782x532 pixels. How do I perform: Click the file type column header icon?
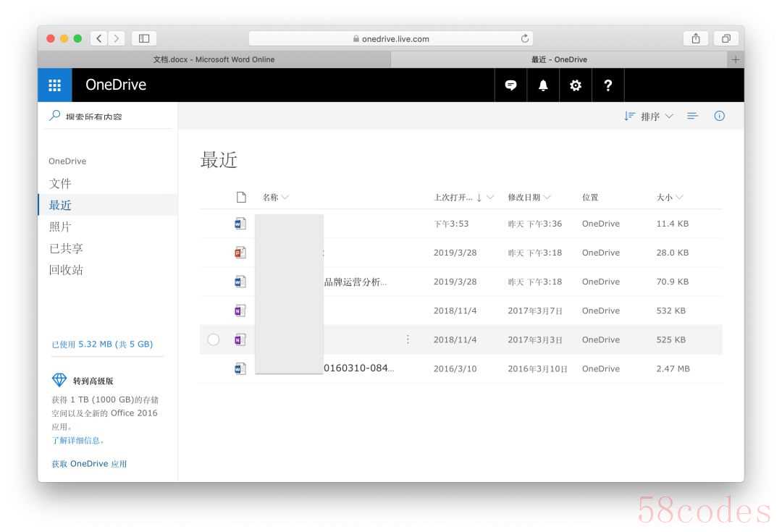(x=241, y=198)
